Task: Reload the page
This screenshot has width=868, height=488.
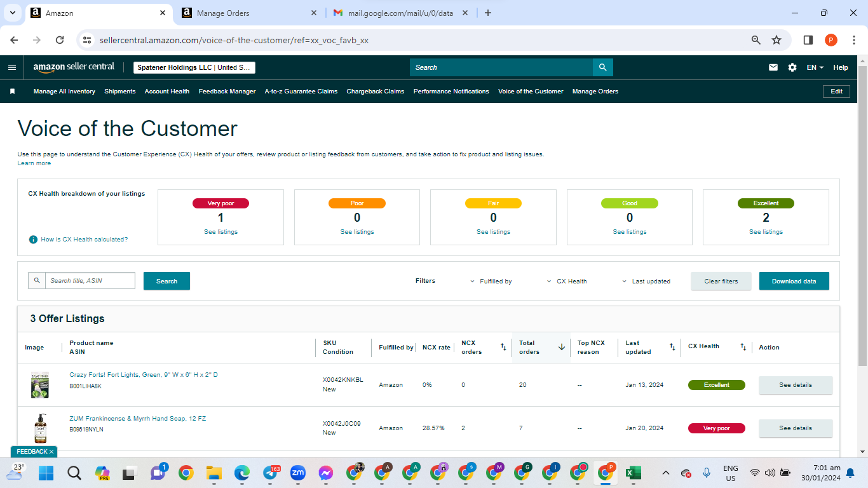Action: coord(60,40)
